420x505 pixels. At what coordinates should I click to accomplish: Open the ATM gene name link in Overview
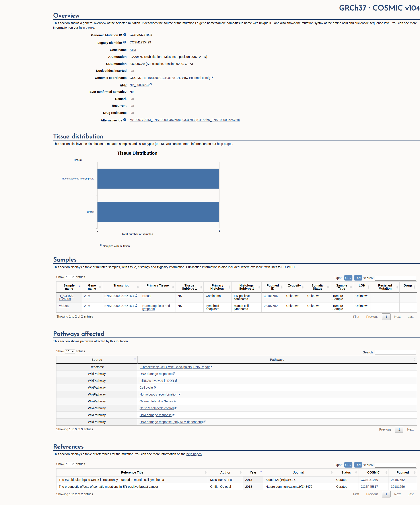pyautogui.click(x=133, y=50)
